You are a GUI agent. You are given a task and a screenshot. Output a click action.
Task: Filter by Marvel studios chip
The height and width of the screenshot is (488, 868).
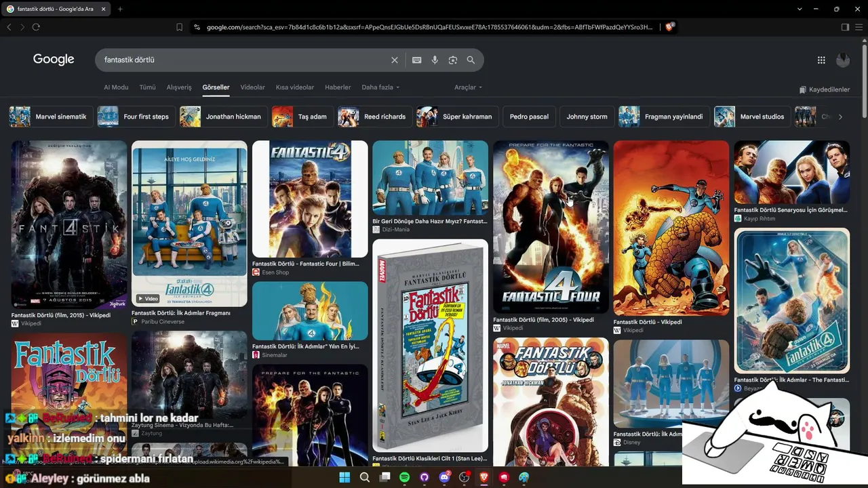pos(751,117)
